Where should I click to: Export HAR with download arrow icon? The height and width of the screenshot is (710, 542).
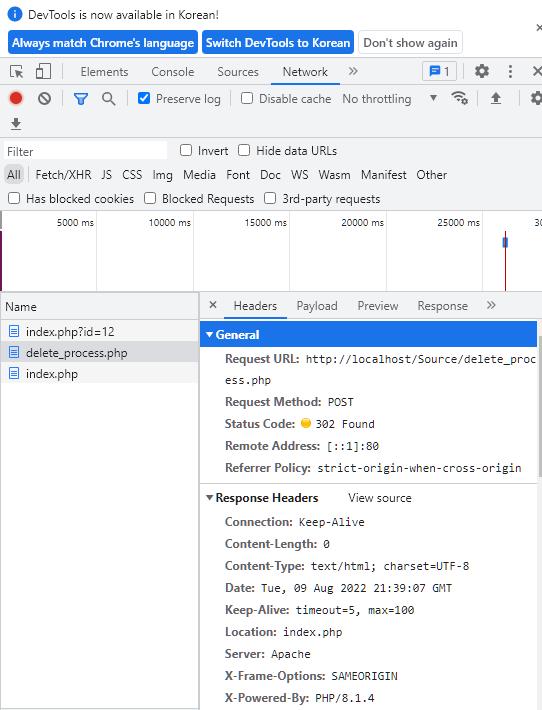tap(16, 123)
